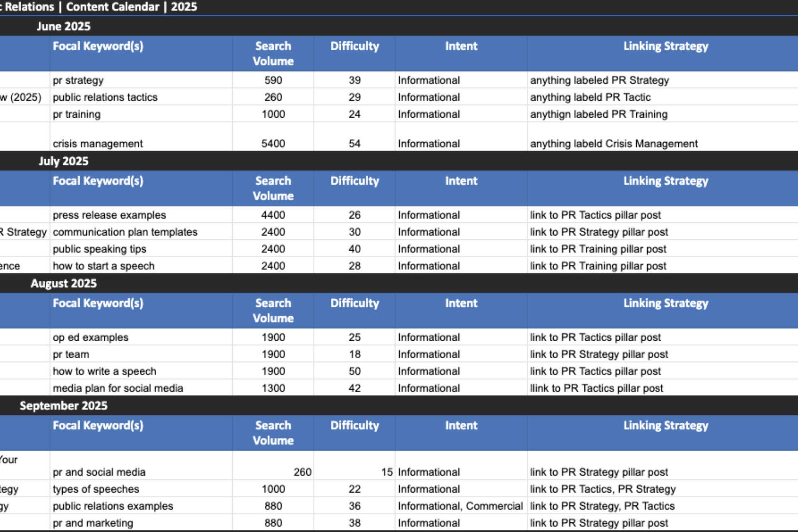Click the difficulty value 50 for speech writing
The width and height of the screenshot is (798, 532).
tap(354, 371)
